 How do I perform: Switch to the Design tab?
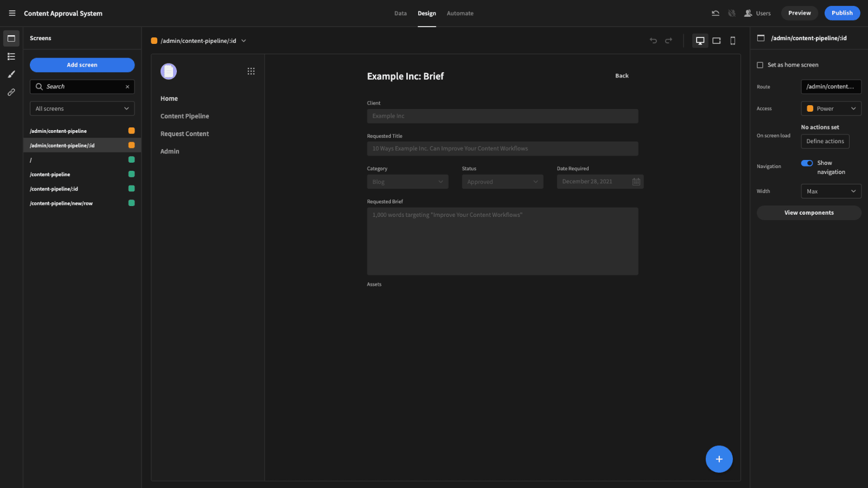click(427, 14)
